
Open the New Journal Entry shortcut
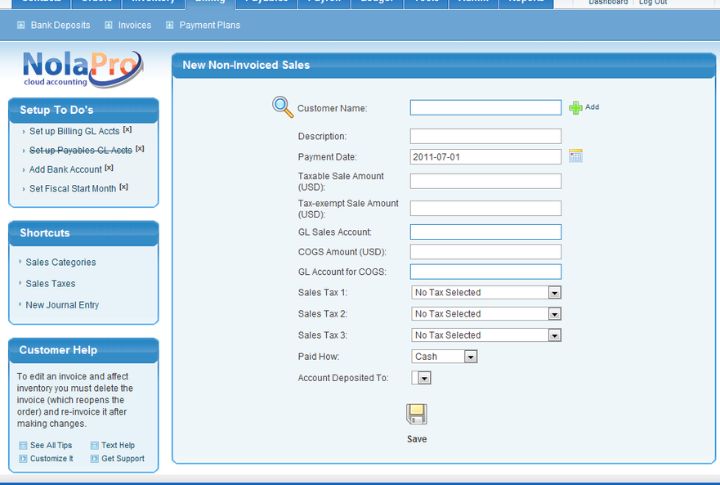pyautogui.click(x=62, y=305)
